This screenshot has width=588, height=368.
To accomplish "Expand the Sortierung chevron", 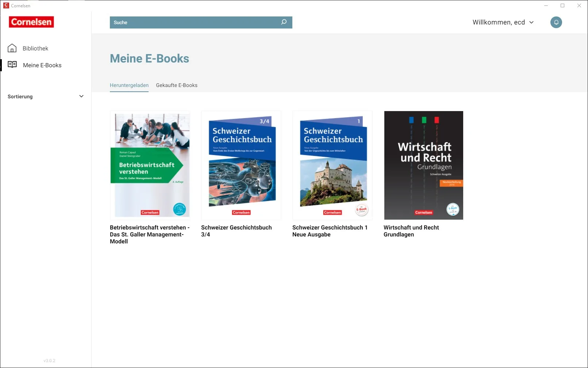I will click(81, 96).
